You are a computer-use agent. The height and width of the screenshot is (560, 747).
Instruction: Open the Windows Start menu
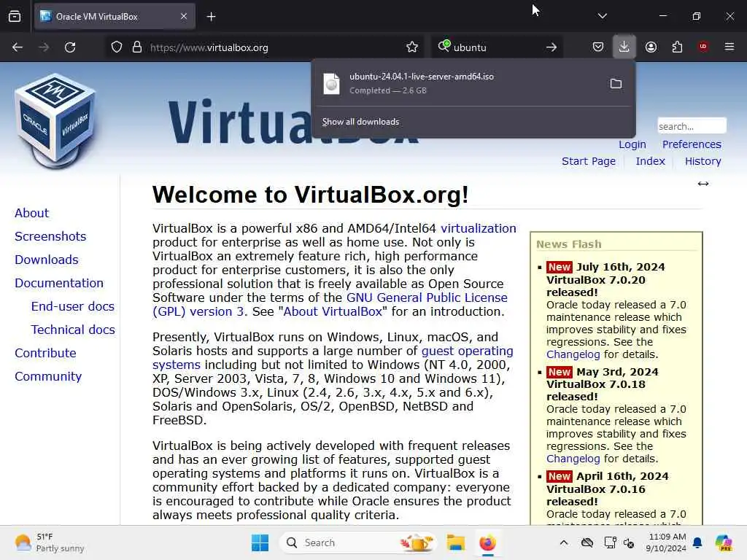(260, 542)
